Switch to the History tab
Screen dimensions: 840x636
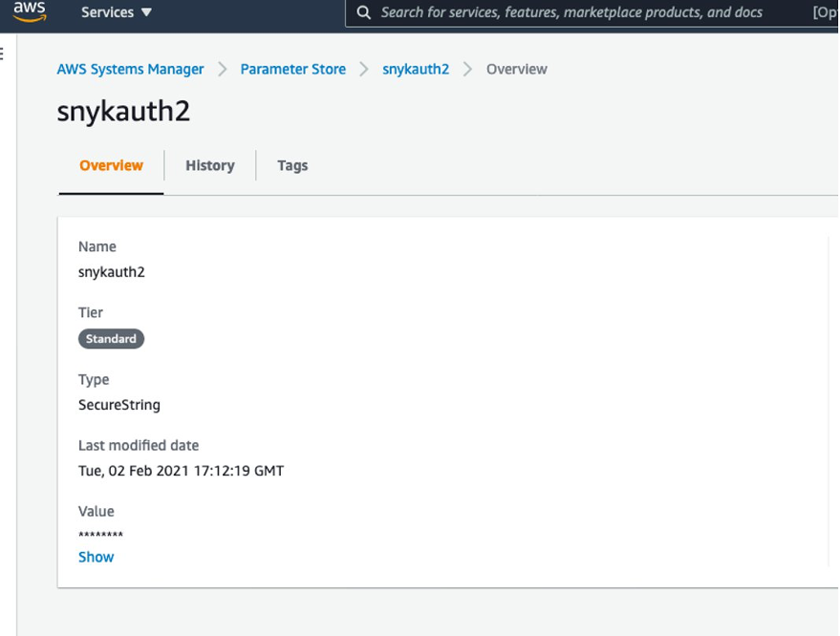point(210,165)
